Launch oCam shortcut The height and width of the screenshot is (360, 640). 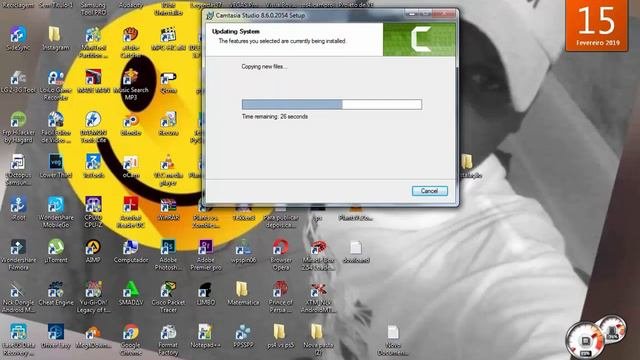click(131, 167)
